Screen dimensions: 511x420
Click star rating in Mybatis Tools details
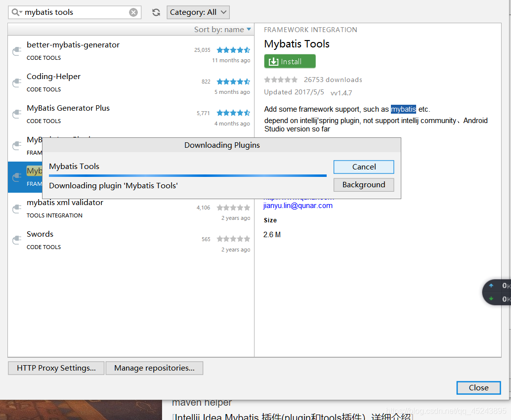click(x=281, y=80)
